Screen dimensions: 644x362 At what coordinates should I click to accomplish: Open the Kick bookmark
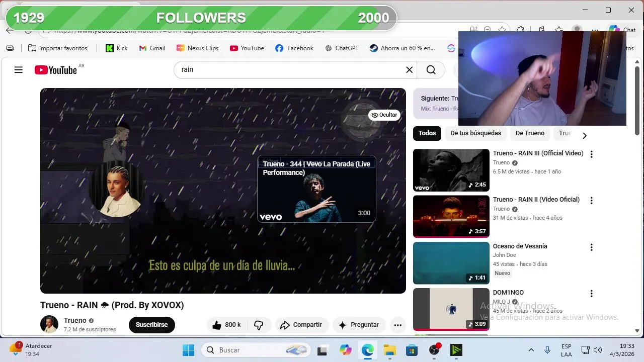click(x=116, y=48)
